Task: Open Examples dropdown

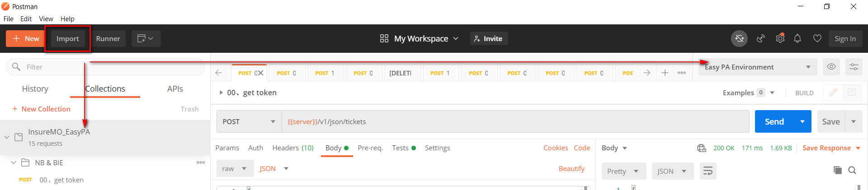Action: [749, 93]
